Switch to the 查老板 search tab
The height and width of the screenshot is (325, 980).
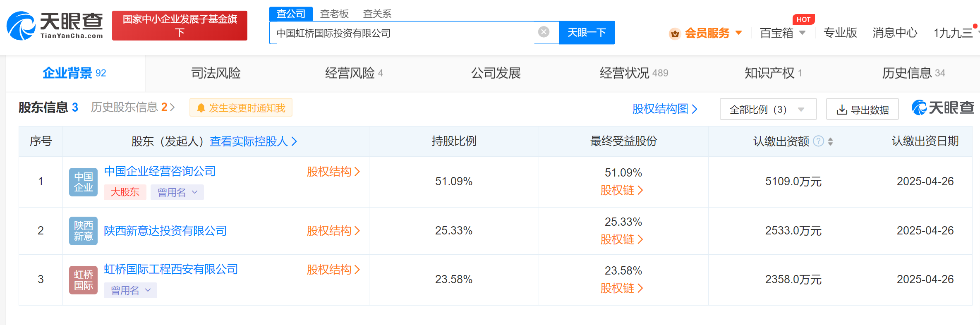[x=334, y=14]
